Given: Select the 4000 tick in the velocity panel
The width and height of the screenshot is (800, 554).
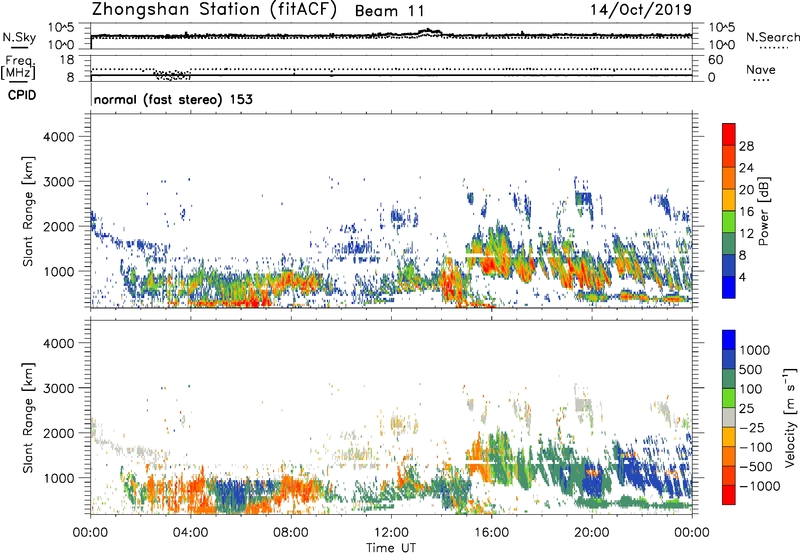Looking at the screenshot, I should tap(59, 343).
